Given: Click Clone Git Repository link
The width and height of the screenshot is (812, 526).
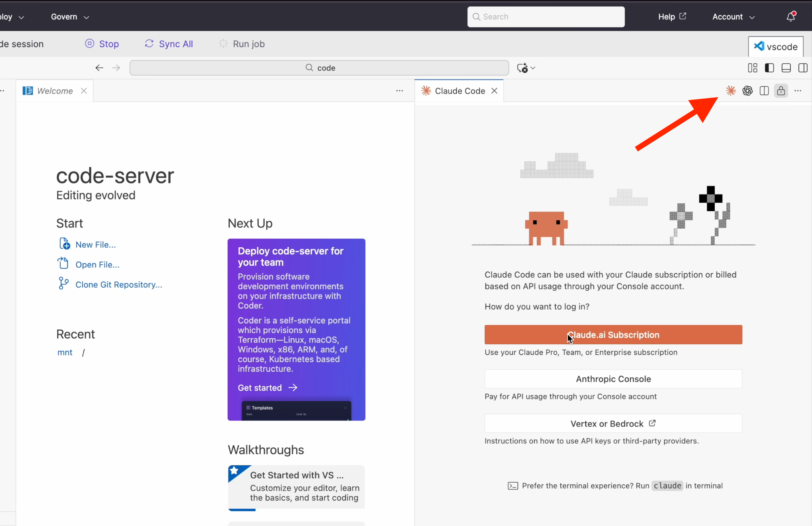Looking at the screenshot, I should click(x=118, y=285).
